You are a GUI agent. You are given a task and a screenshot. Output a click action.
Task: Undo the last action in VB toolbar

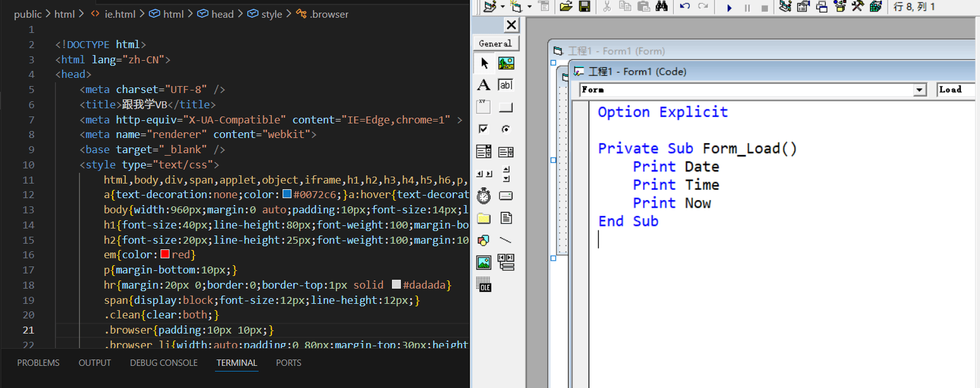(685, 7)
